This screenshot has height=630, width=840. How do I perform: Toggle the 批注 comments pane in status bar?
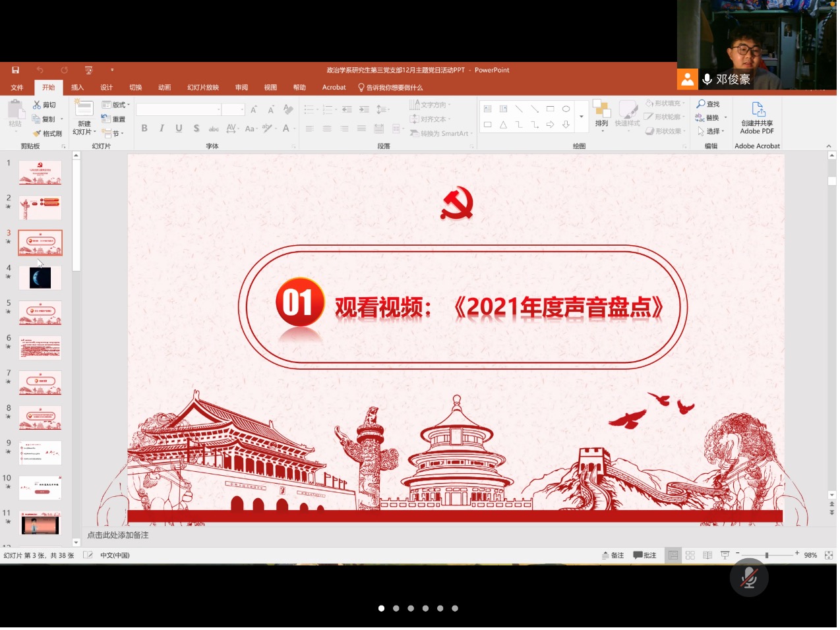[x=645, y=556]
